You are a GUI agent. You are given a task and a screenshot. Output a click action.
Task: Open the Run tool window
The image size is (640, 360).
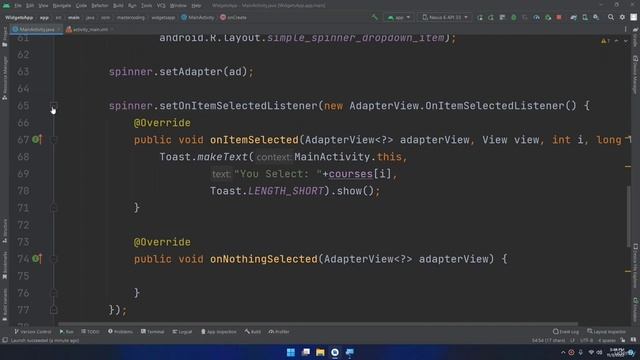tap(67, 332)
